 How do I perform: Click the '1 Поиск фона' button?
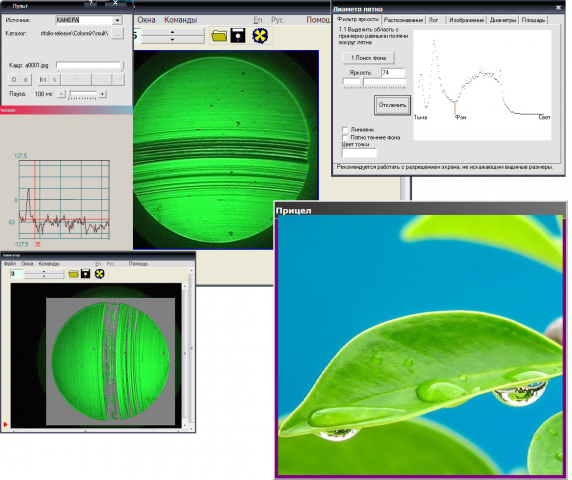point(368,58)
